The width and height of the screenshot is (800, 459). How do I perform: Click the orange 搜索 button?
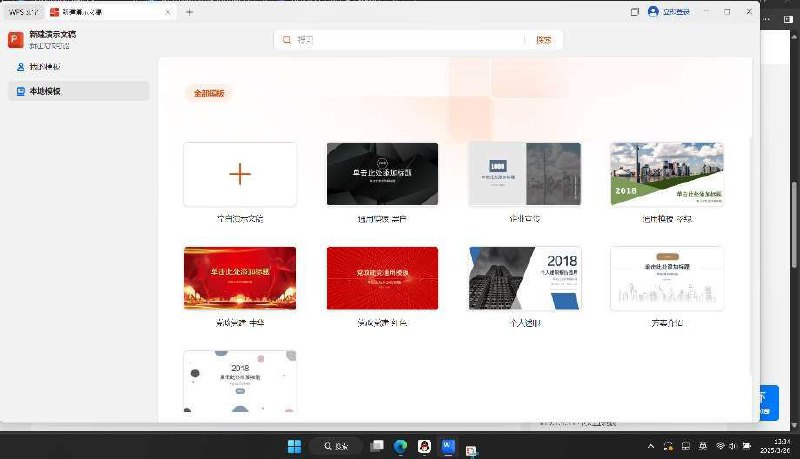(543, 40)
